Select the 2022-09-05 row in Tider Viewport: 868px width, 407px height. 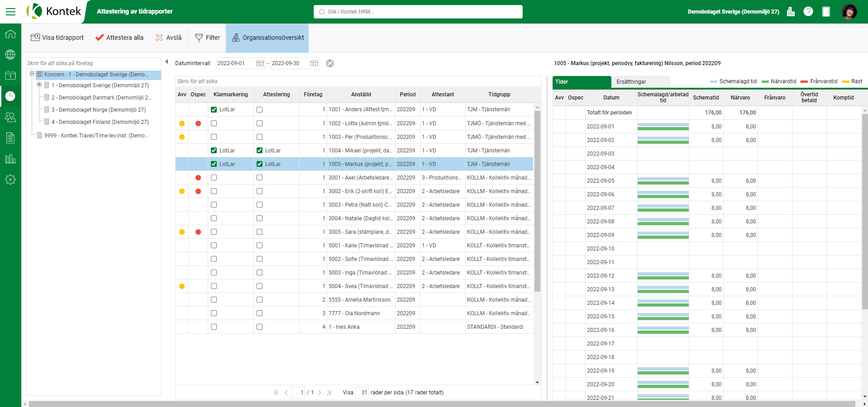[708, 181]
